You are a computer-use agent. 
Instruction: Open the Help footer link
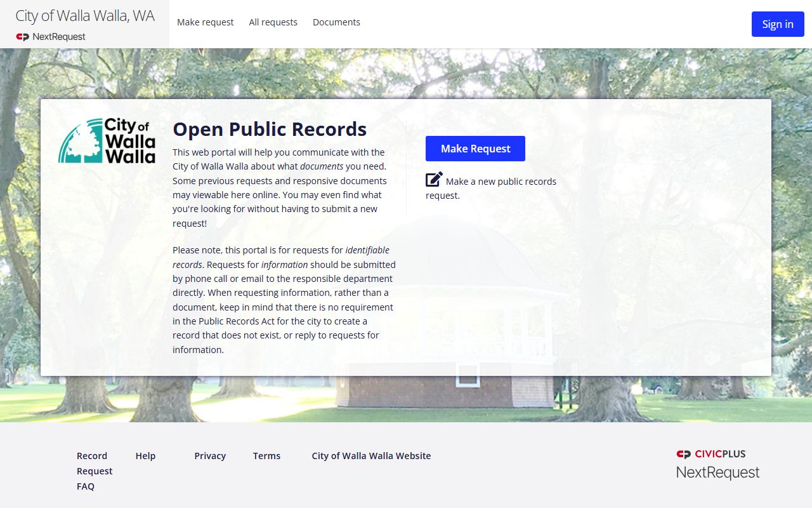(x=145, y=456)
